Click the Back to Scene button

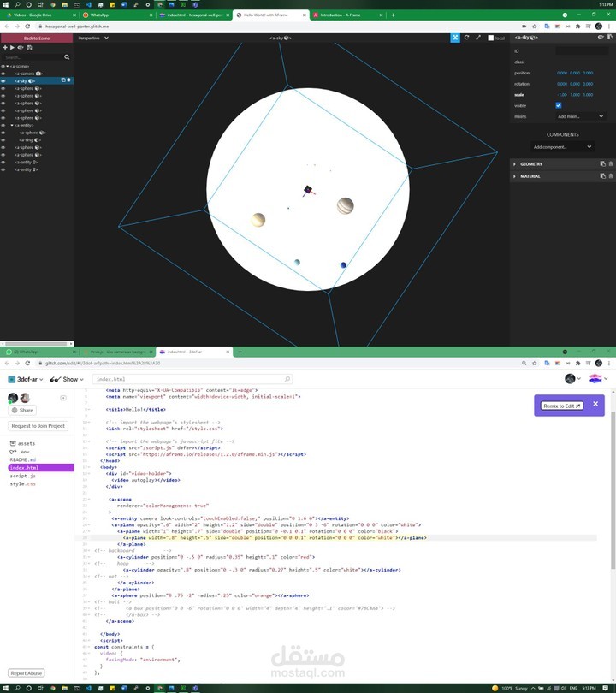pos(37,38)
